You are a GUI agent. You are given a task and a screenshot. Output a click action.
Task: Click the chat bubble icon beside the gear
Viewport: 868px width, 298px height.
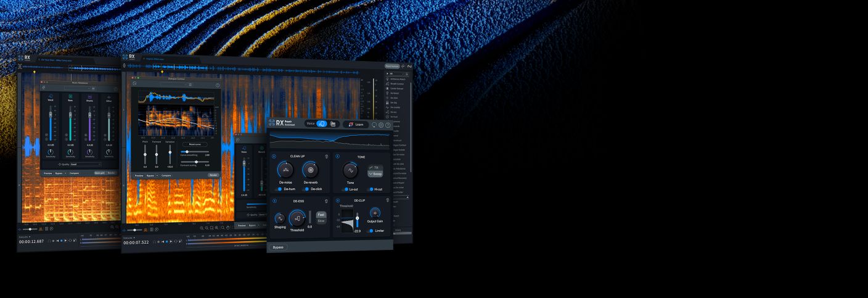tap(374, 125)
